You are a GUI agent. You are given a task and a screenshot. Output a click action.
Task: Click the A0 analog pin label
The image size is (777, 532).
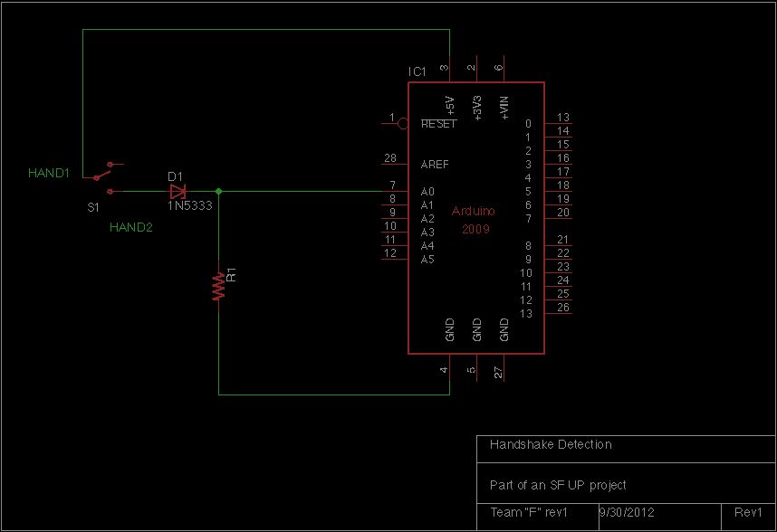(x=427, y=192)
